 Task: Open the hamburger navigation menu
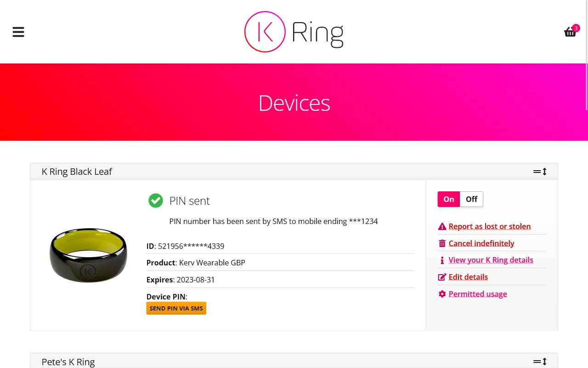tap(18, 32)
